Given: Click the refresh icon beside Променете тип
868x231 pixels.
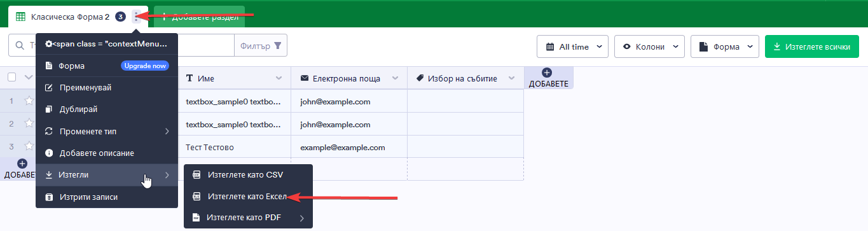Looking at the screenshot, I should pyautogui.click(x=49, y=131).
